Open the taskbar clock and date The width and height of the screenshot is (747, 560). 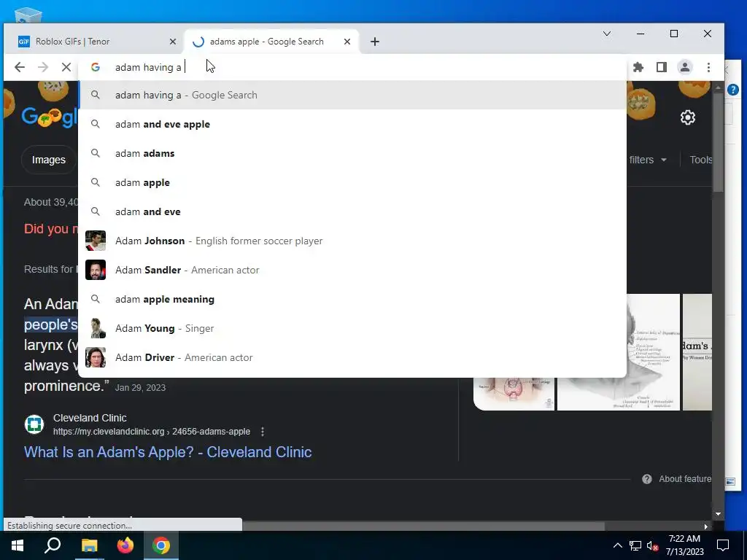pos(684,545)
